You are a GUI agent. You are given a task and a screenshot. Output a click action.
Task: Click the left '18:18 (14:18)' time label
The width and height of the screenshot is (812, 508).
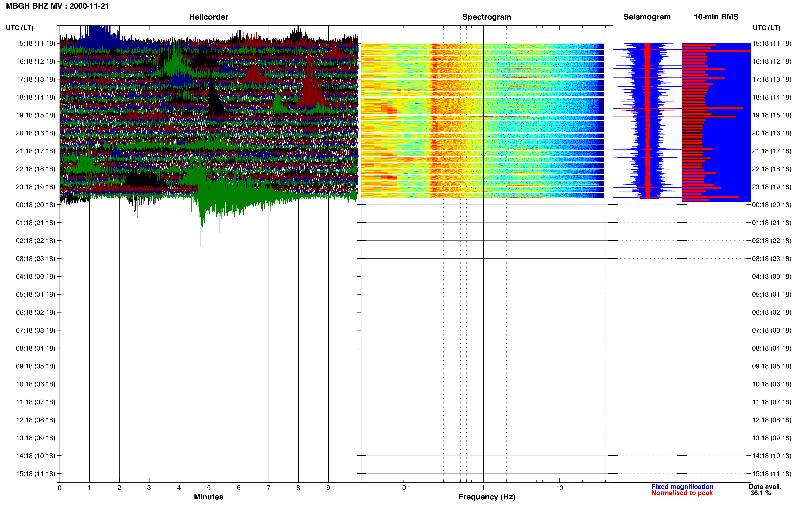tap(36, 97)
